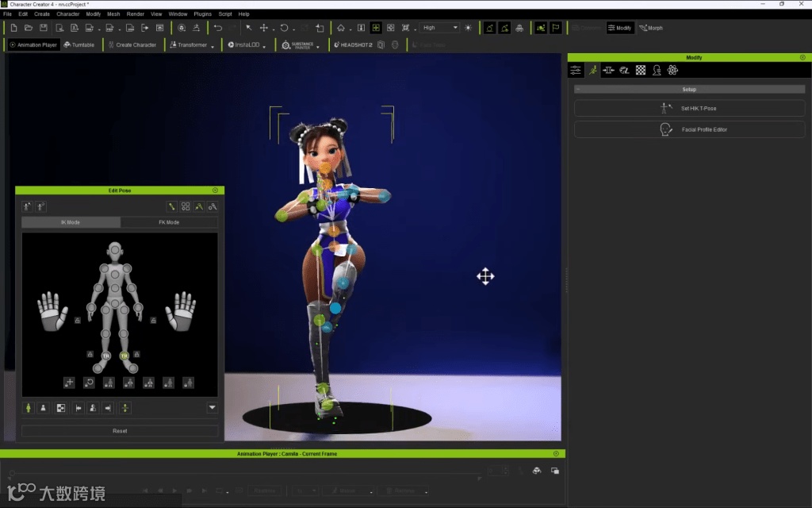Viewport: 812px width, 508px height.
Task: Open the Character menu
Action: (68, 14)
